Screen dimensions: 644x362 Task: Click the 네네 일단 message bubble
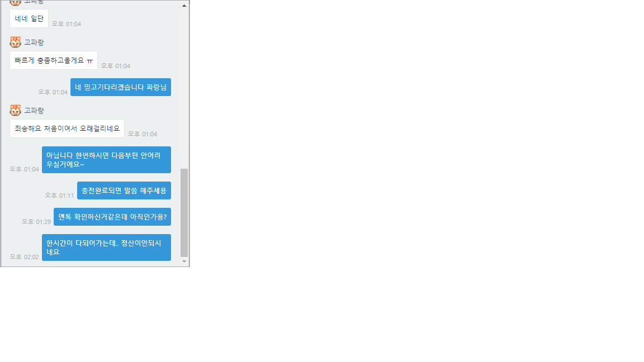[29, 18]
